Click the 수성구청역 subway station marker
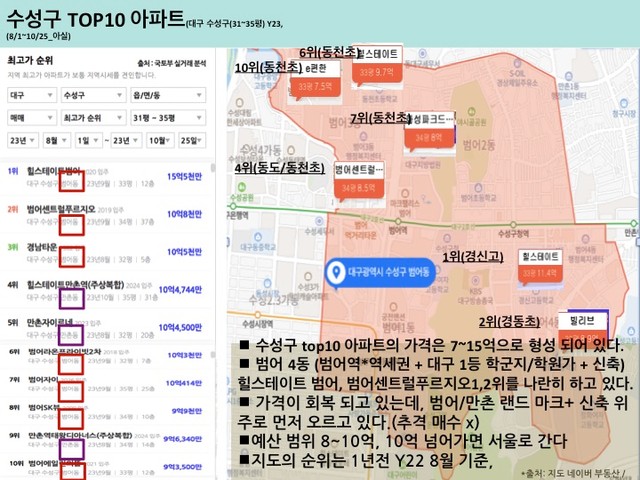Image resolution: width=640 pixels, height=480 pixels. pos(513,225)
